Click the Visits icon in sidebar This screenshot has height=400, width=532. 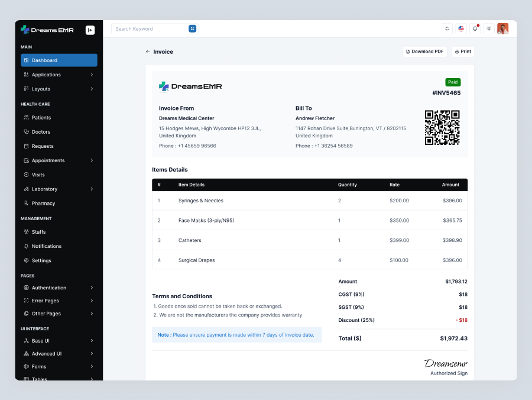[26, 175]
